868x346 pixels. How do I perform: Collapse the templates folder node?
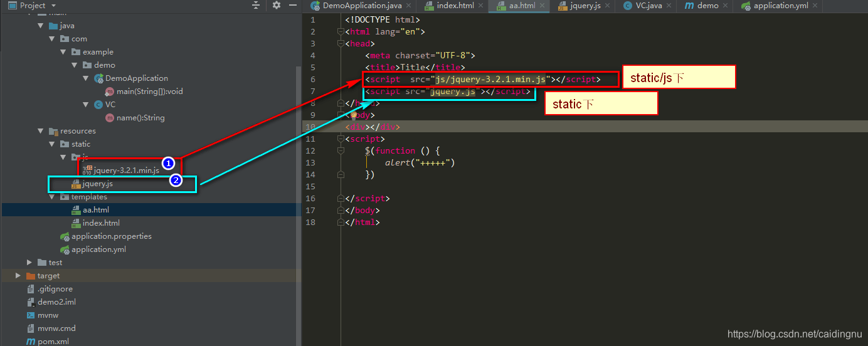point(52,197)
